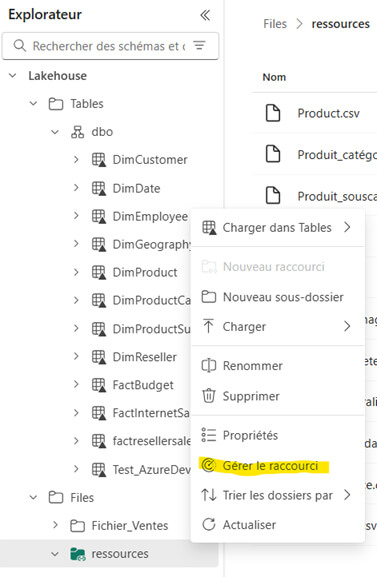This screenshot has width=377, height=577.
Task: Go to Files in the breadcrumb
Action: point(275,24)
